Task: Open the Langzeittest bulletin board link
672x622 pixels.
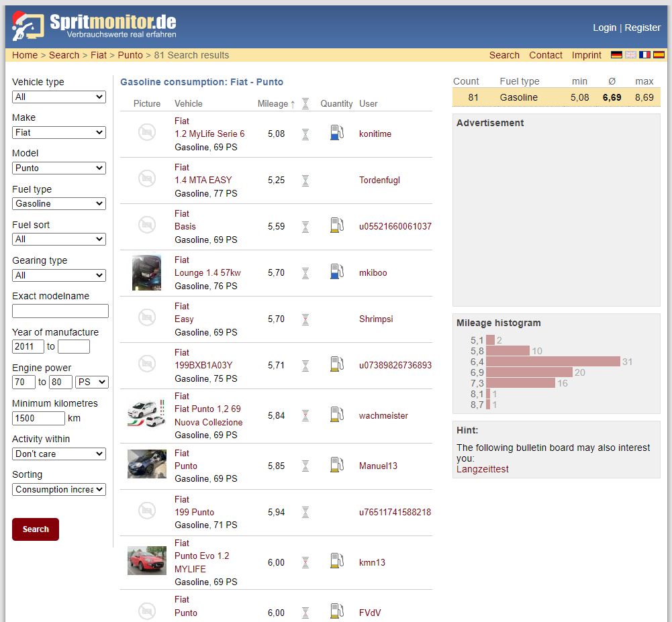Action: pos(482,469)
